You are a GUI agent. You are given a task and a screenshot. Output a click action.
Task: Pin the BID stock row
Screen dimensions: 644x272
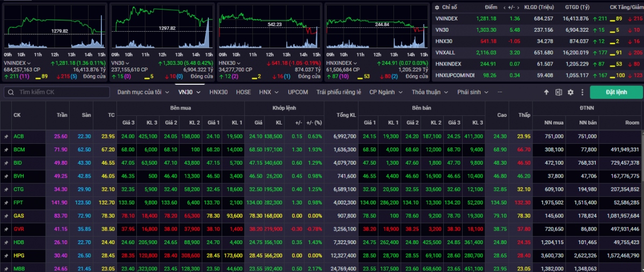(x=6, y=163)
